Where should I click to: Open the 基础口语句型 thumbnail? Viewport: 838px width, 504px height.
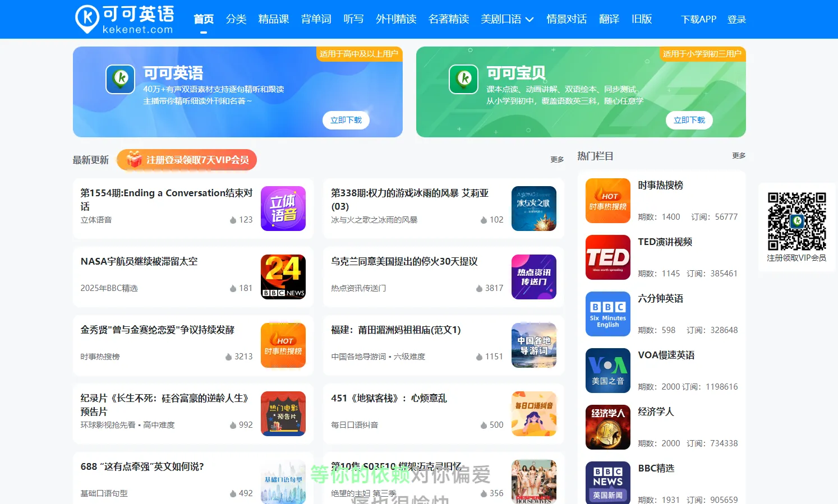tap(283, 482)
